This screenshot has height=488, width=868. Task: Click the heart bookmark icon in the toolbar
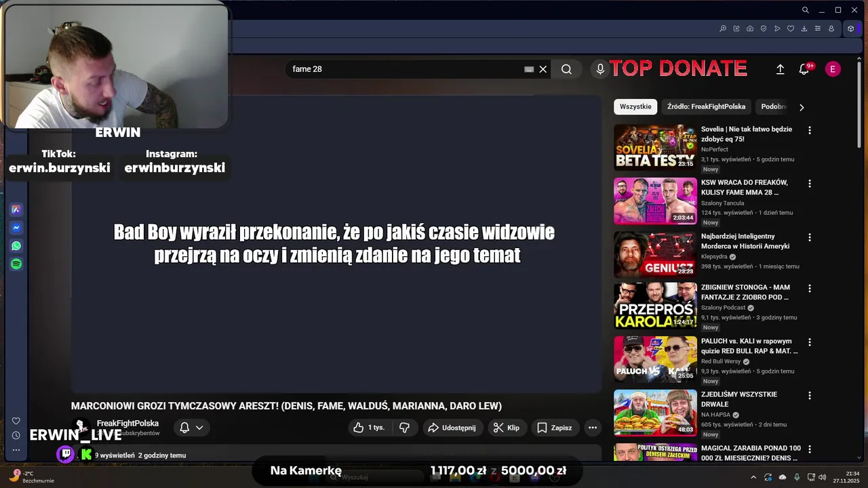791,28
